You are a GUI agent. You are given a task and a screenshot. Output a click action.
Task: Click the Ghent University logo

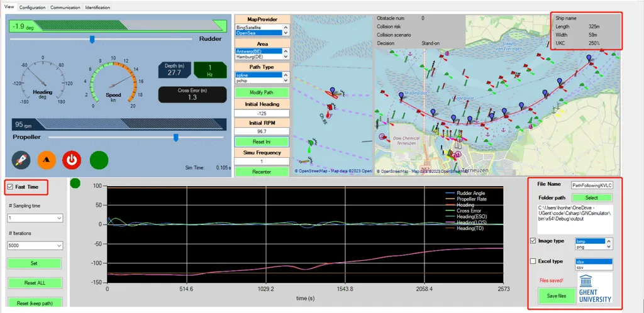click(594, 288)
